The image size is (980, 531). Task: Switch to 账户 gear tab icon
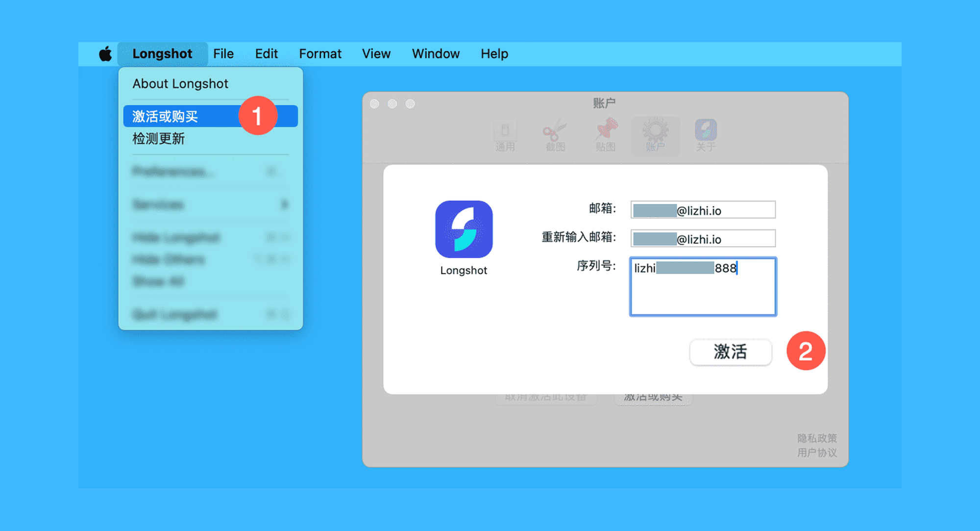656,135
